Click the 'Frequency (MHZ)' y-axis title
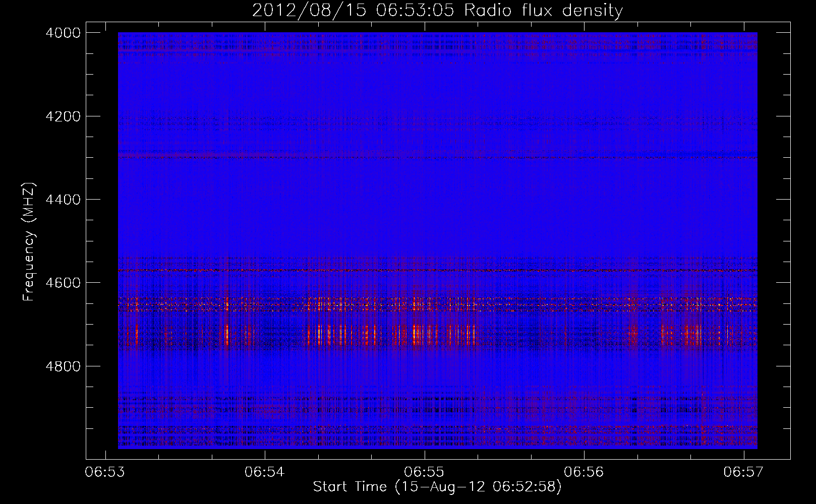 pyautogui.click(x=29, y=242)
